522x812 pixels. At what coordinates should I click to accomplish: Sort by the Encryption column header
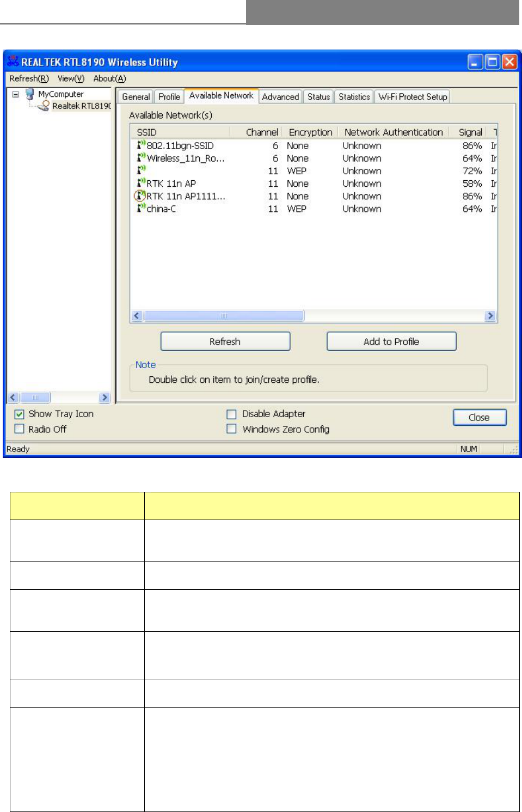(x=310, y=132)
